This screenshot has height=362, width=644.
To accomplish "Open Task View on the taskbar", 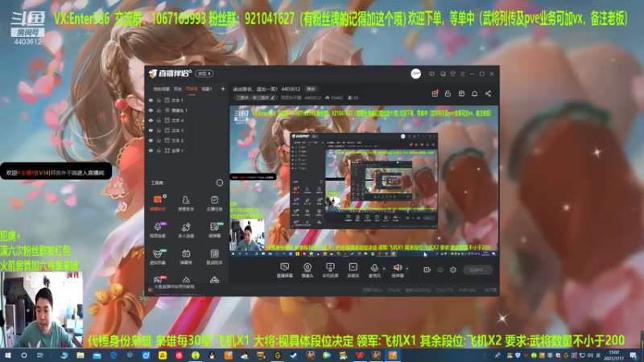I will coord(39,355).
